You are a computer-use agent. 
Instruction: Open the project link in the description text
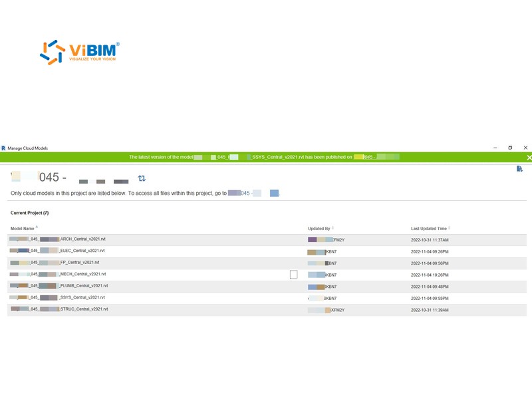pos(253,193)
